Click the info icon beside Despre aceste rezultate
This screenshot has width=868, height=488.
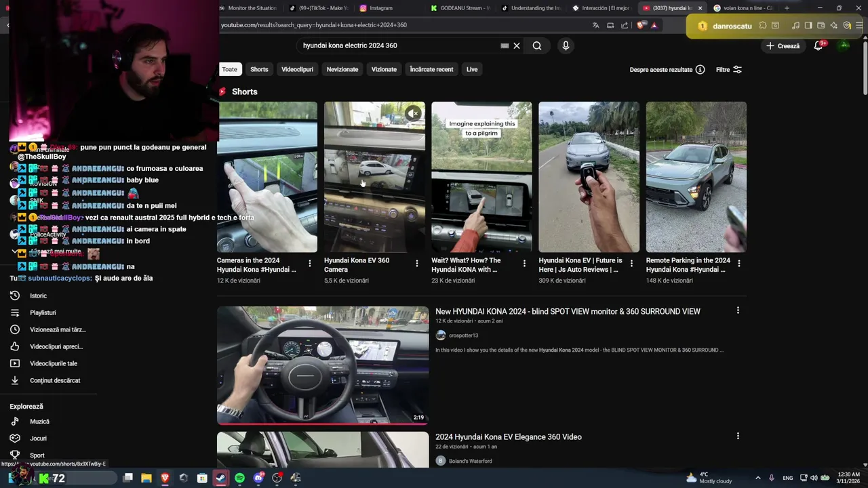coord(701,70)
